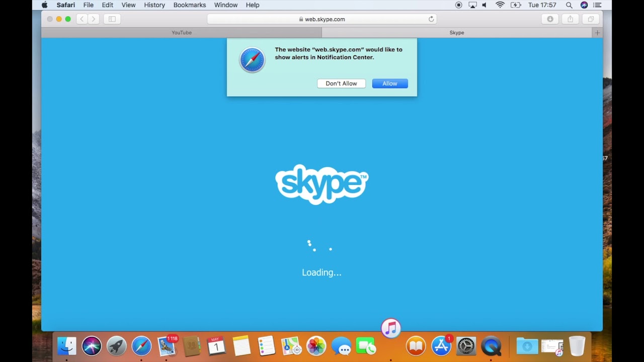Click the Safari compass icon in the Dock

[x=141, y=346]
